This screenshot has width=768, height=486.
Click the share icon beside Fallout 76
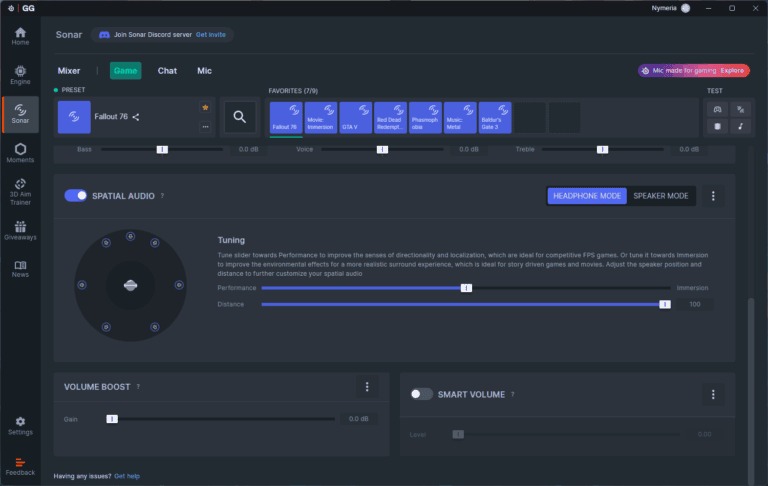136,117
